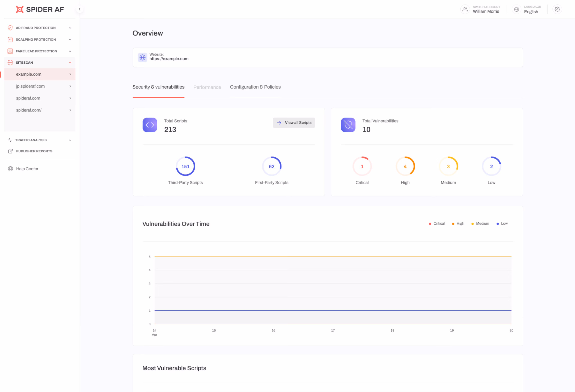Select jp.spideraf.com in the sidebar
This screenshot has width=575, height=392.
coord(40,86)
